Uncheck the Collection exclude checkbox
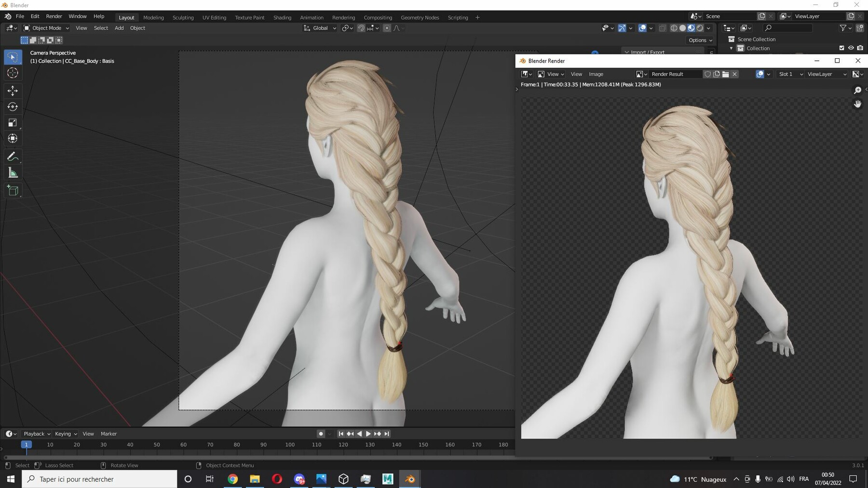The image size is (868, 488). pos(841,48)
